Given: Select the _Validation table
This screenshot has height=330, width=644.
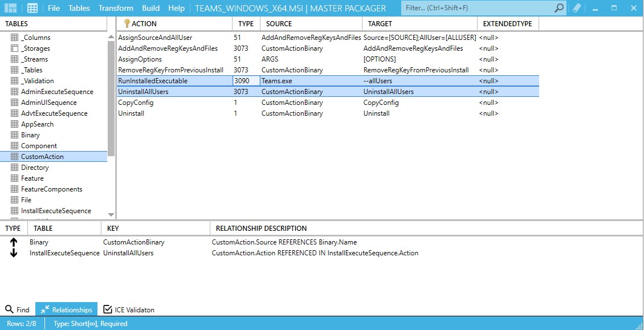Looking at the screenshot, I should 38,80.
